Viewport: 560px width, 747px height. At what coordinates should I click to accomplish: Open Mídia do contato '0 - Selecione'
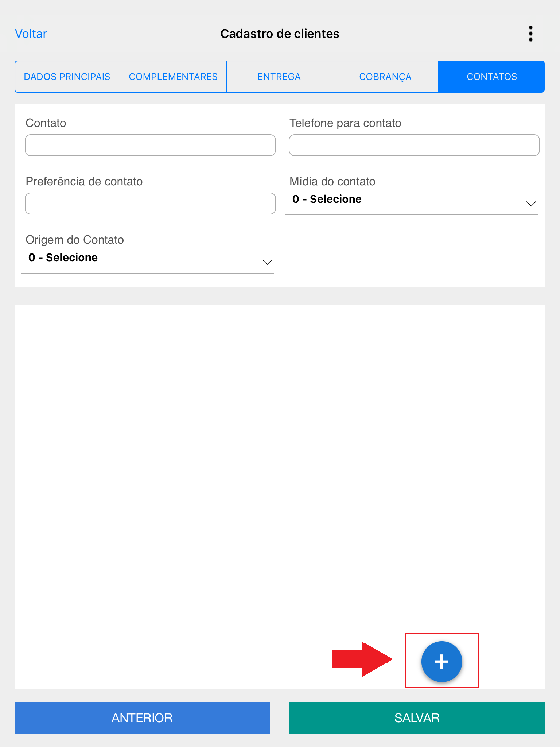point(327,199)
